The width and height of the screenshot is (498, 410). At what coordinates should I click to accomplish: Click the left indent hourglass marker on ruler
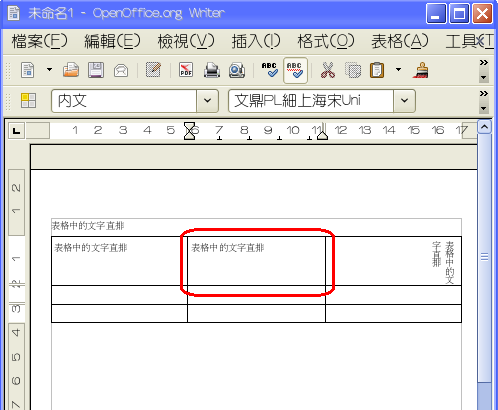(x=189, y=131)
